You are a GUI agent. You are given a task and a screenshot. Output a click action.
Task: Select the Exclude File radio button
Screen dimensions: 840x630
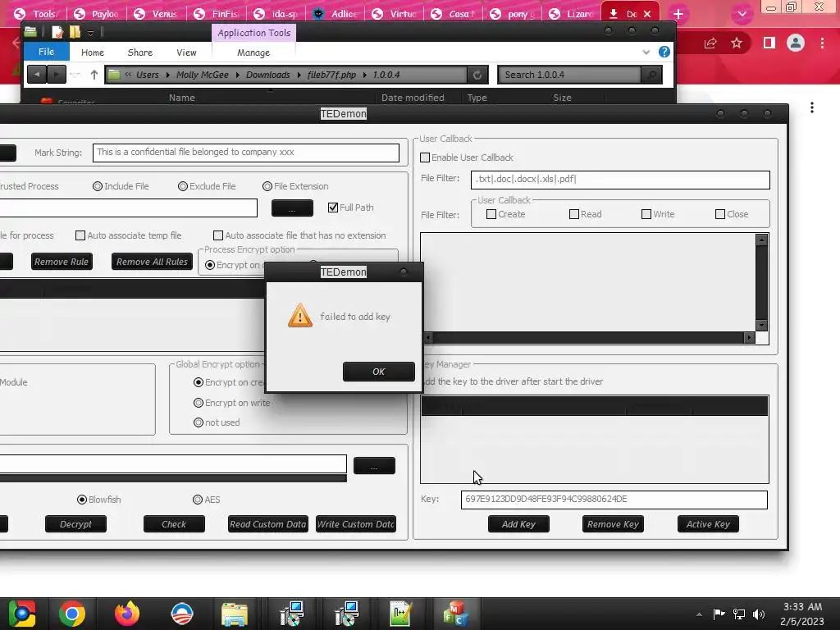pos(183,186)
